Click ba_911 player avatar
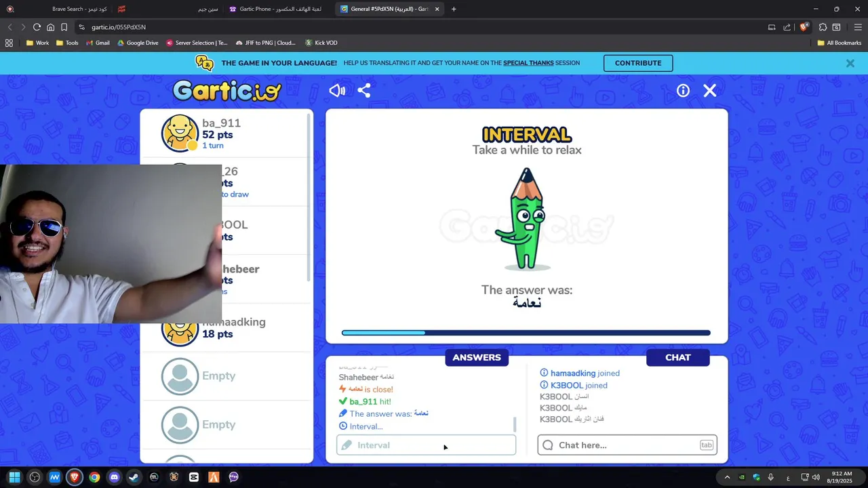Image resolution: width=868 pixels, height=488 pixels. coord(180,133)
